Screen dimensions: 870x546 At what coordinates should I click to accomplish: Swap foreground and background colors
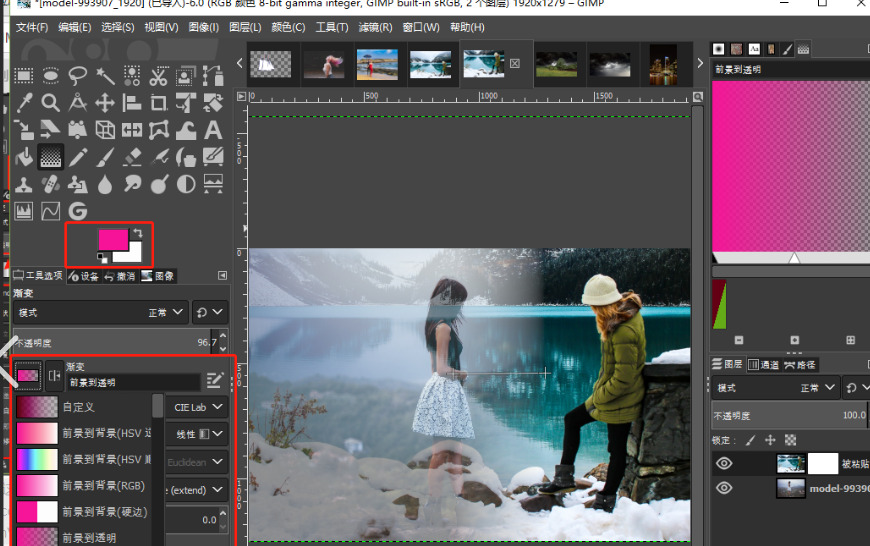tap(137, 232)
